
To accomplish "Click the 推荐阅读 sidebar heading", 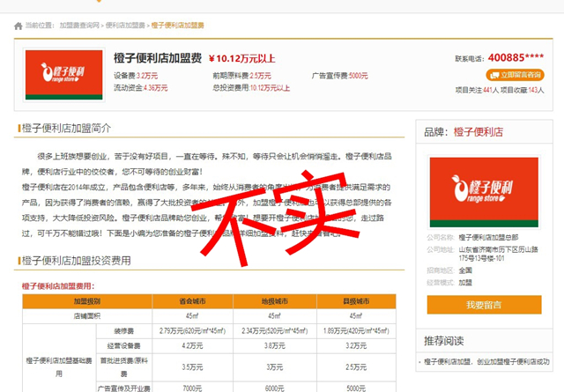I will pyautogui.click(x=444, y=341).
